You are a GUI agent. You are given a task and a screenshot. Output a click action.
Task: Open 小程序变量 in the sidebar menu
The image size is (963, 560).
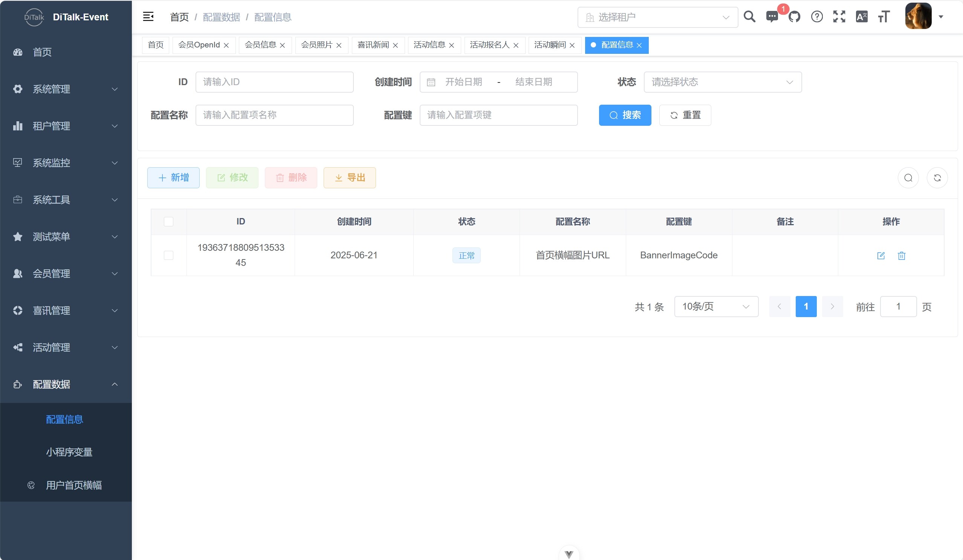click(69, 452)
